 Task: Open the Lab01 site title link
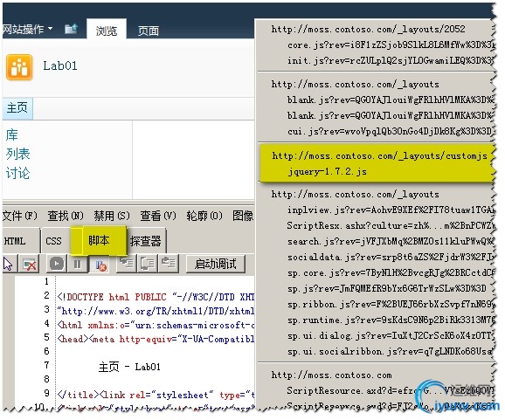click(60, 66)
